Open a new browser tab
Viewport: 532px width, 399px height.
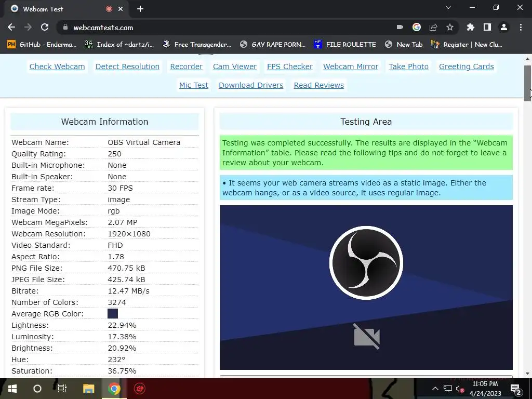coord(140,9)
